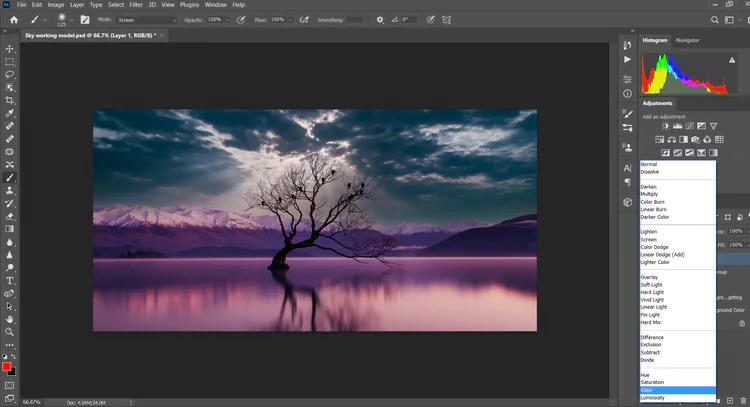Toggle airbrush-style build-up button
The height and width of the screenshot is (407, 750).
(302, 19)
